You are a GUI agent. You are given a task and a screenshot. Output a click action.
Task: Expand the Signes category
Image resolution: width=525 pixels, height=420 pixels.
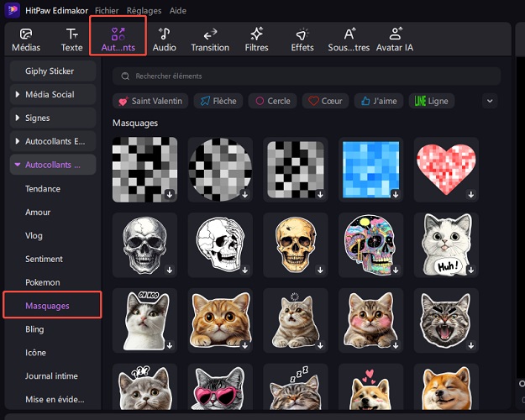(x=54, y=118)
